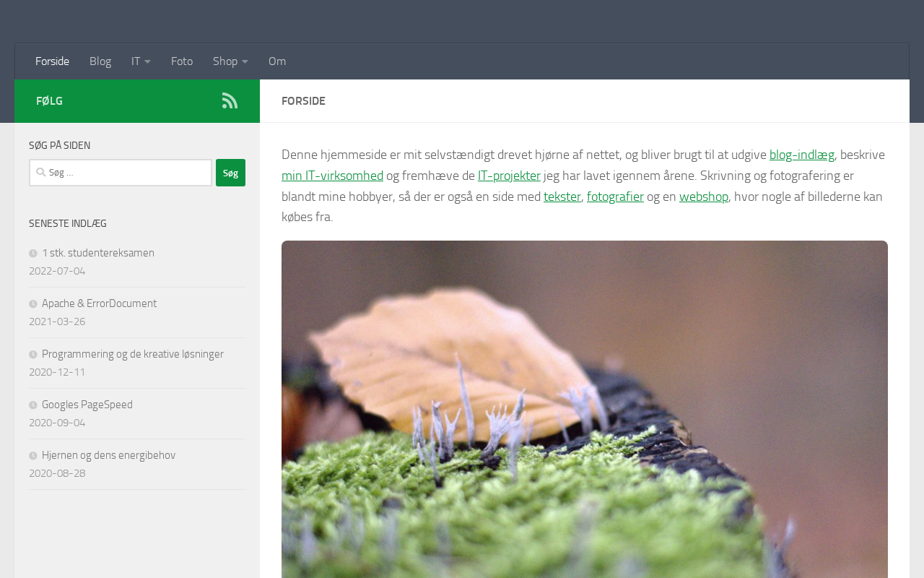The image size is (924, 578).
Task: Follow the 'blog-indlæg' link
Action: 802,155
